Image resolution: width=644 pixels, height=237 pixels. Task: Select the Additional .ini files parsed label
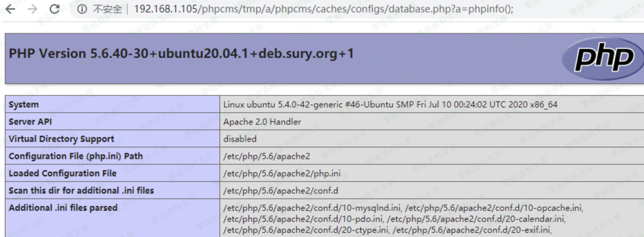(63, 208)
